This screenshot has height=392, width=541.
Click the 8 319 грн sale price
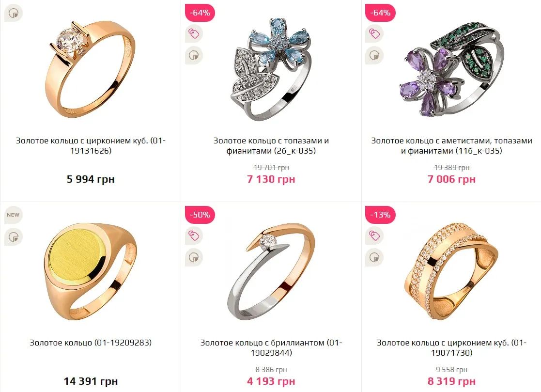[x=451, y=381]
